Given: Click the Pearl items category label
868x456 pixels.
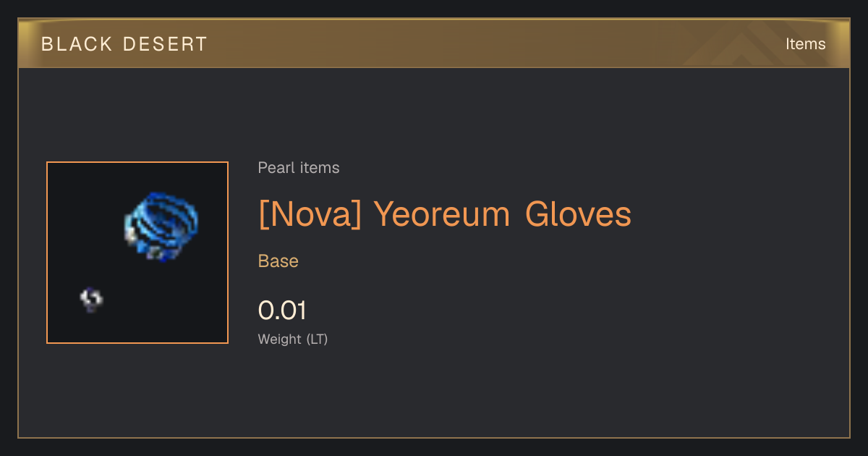Looking at the screenshot, I should [299, 168].
